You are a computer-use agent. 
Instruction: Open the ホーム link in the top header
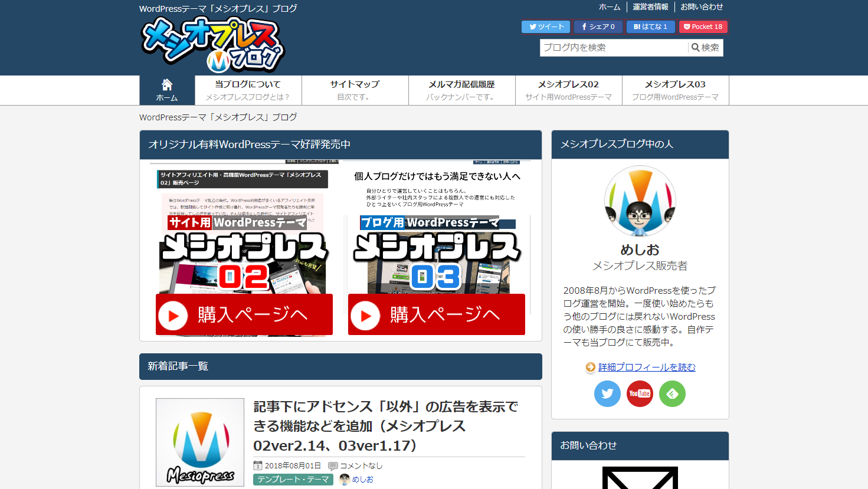click(x=610, y=7)
